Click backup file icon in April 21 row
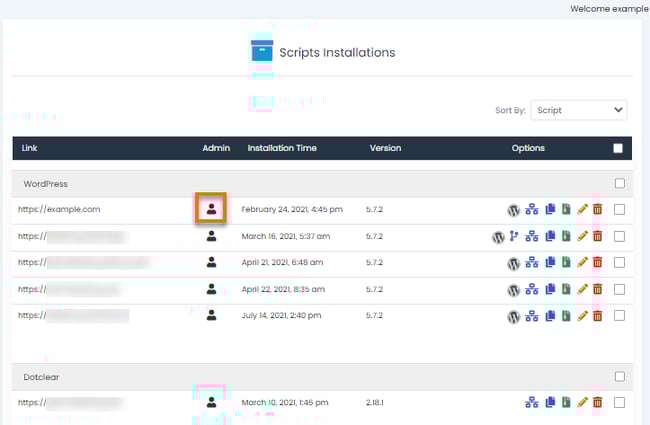Viewport: 650px width, 425px height. click(x=566, y=263)
